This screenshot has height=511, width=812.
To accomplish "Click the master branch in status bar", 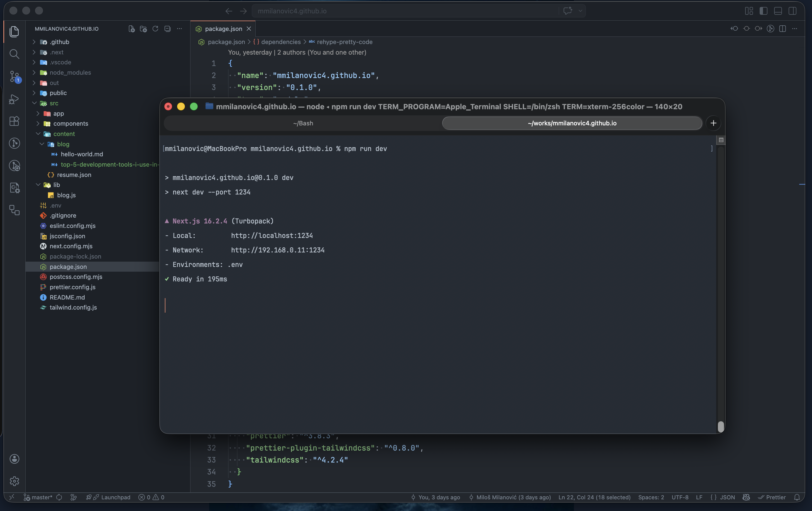I will coord(38,497).
